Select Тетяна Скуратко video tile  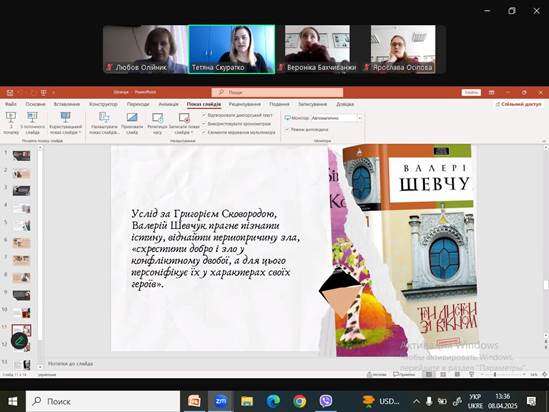point(232,49)
